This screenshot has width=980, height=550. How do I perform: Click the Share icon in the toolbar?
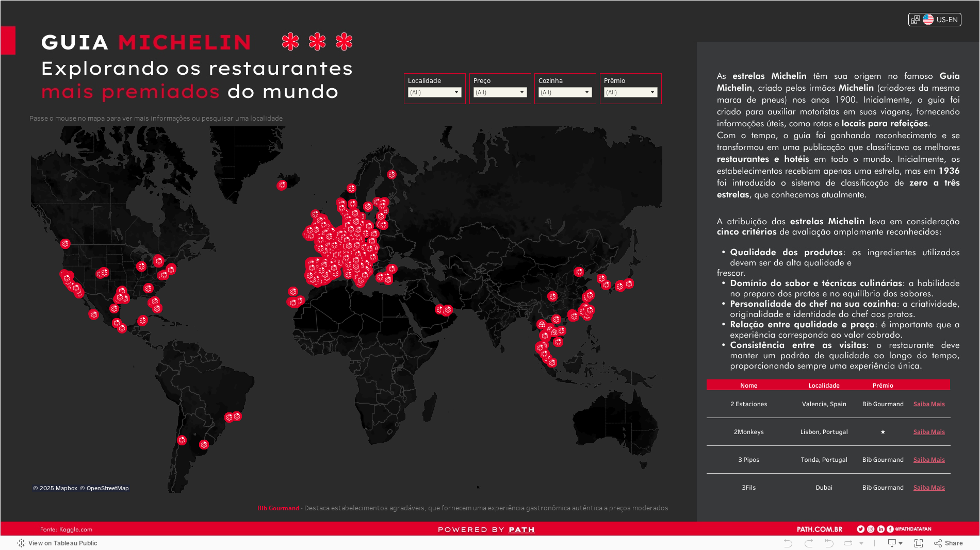pyautogui.click(x=938, y=543)
